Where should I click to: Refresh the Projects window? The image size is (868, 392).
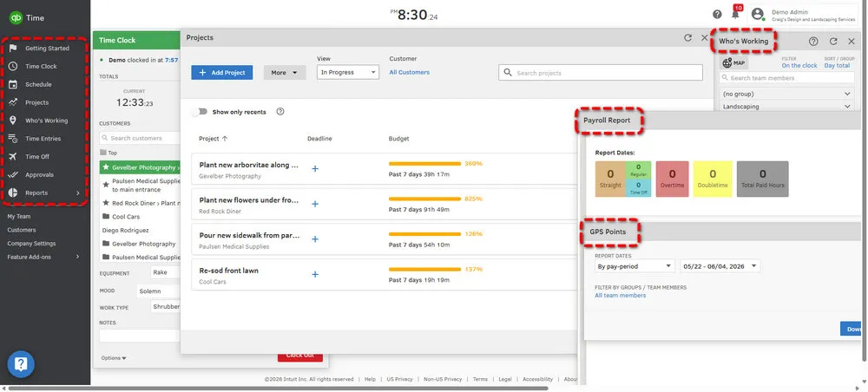[687, 37]
